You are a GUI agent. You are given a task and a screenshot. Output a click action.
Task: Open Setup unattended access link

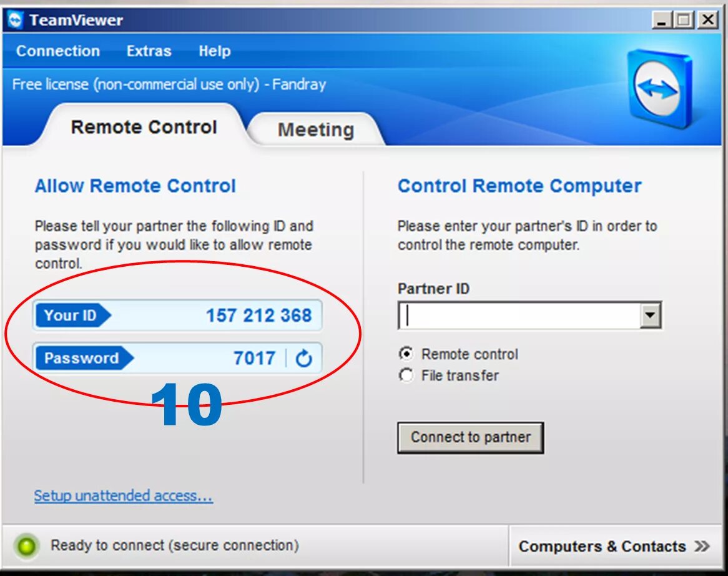[124, 496]
